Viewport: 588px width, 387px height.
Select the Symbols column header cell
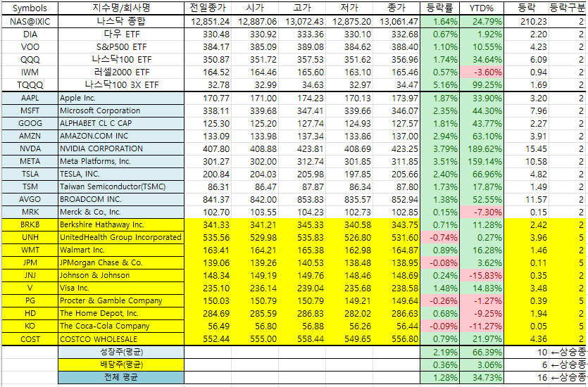30,8
